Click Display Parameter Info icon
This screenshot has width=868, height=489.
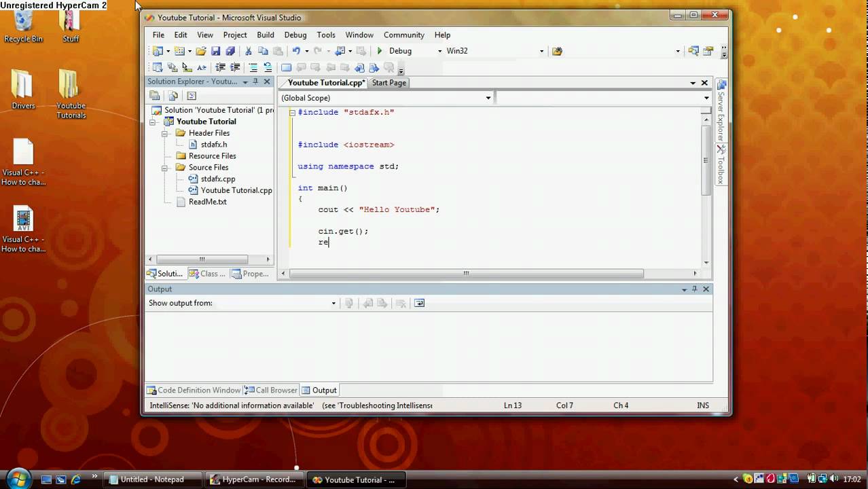click(x=173, y=67)
